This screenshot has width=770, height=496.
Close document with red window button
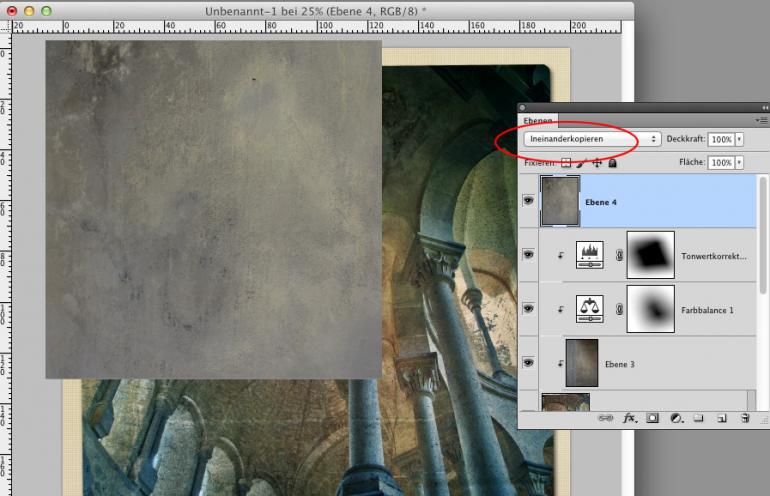click(x=12, y=11)
